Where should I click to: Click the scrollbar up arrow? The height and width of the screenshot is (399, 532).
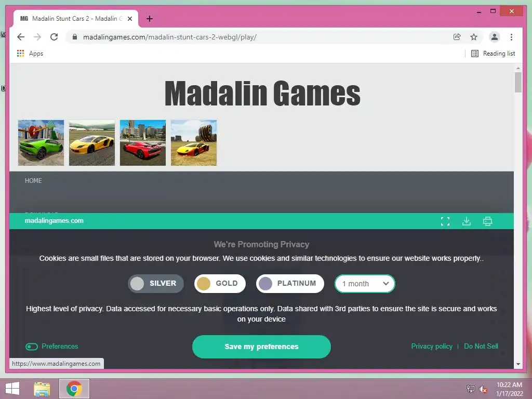click(x=518, y=68)
